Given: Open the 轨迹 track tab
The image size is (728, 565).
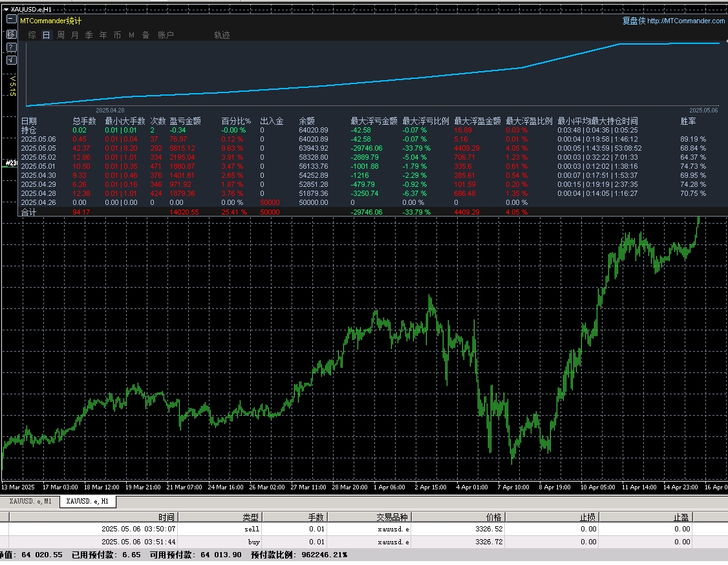Looking at the screenshot, I should click(x=222, y=36).
